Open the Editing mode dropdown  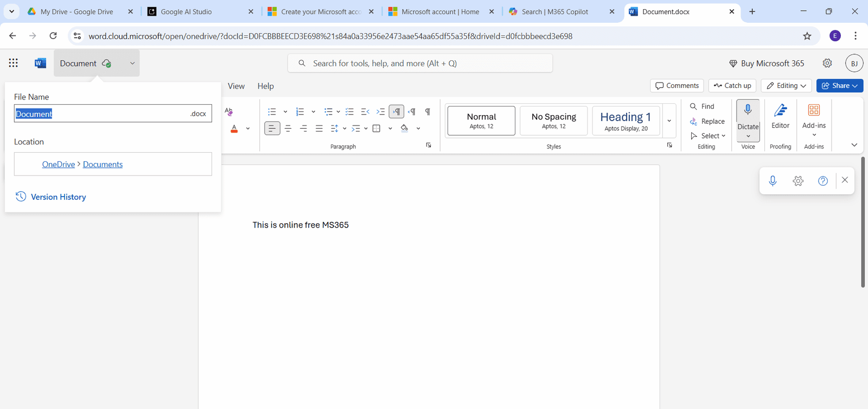click(x=786, y=86)
